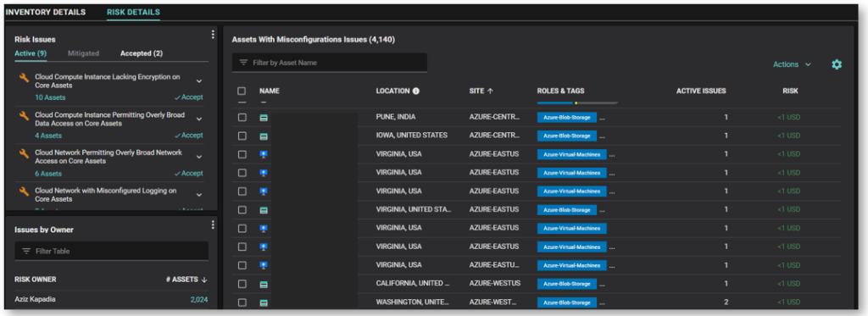Open the 4 Assets link
Image resolution: width=868 pixels, height=316 pixels.
[x=48, y=136]
